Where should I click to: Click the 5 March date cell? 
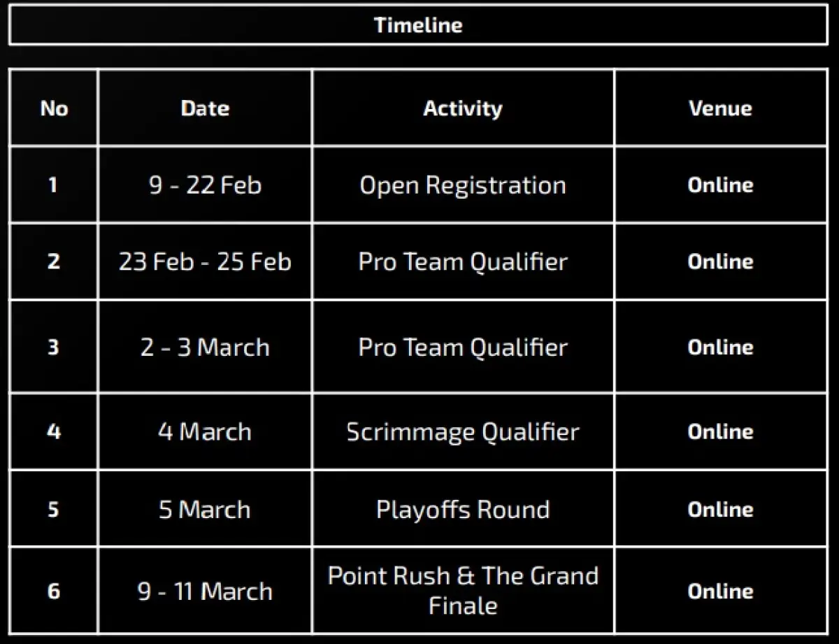pos(205,509)
